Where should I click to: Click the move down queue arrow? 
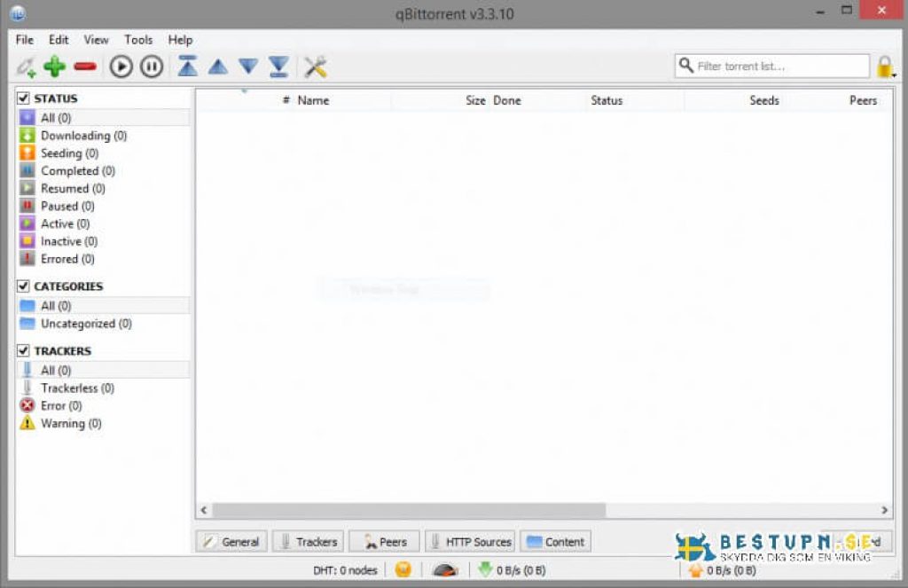click(248, 67)
